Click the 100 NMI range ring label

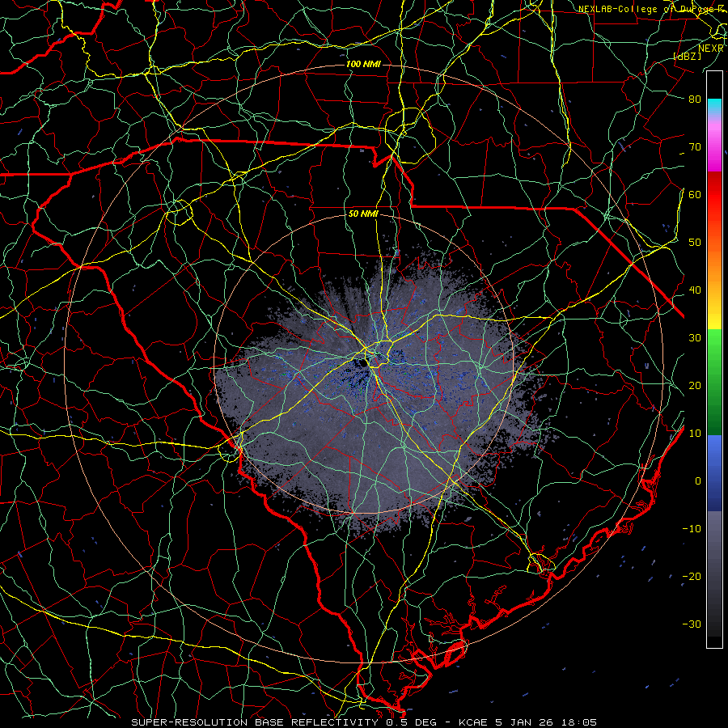pos(363,64)
